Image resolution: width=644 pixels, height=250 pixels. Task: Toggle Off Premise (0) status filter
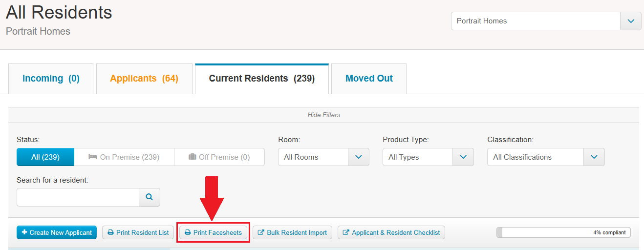click(219, 157)
